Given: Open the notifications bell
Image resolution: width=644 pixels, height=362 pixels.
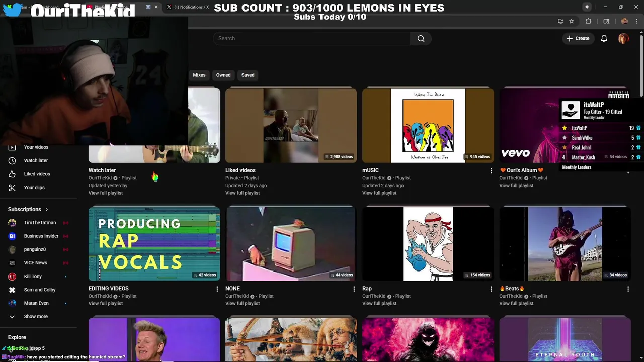Looking at the screenshot, I should (x=604, y=39).
